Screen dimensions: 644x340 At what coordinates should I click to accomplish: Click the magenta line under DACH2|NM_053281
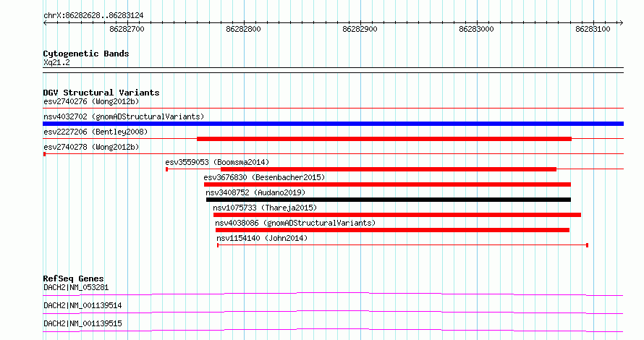333,294
